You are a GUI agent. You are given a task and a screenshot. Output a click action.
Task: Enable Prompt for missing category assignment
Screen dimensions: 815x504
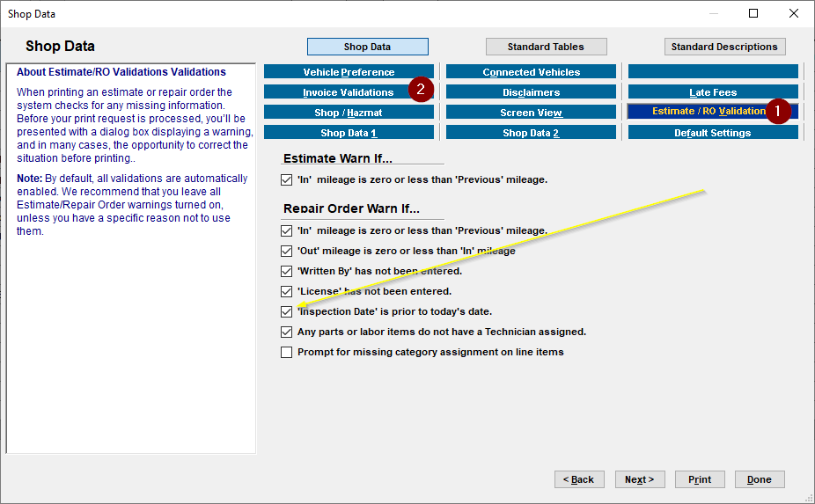tap(286, 353)
